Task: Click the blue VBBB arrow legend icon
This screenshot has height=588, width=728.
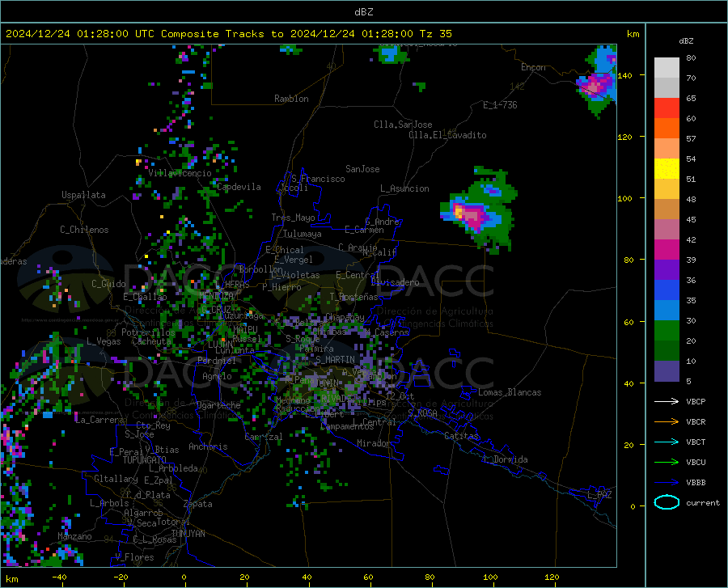Action: pyautogui.click(x=667, y=483)
